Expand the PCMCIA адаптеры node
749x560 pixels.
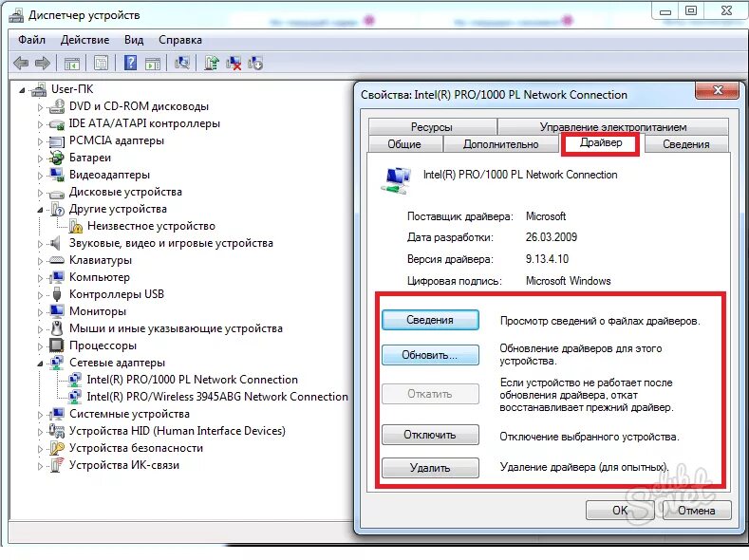(40, 141)
